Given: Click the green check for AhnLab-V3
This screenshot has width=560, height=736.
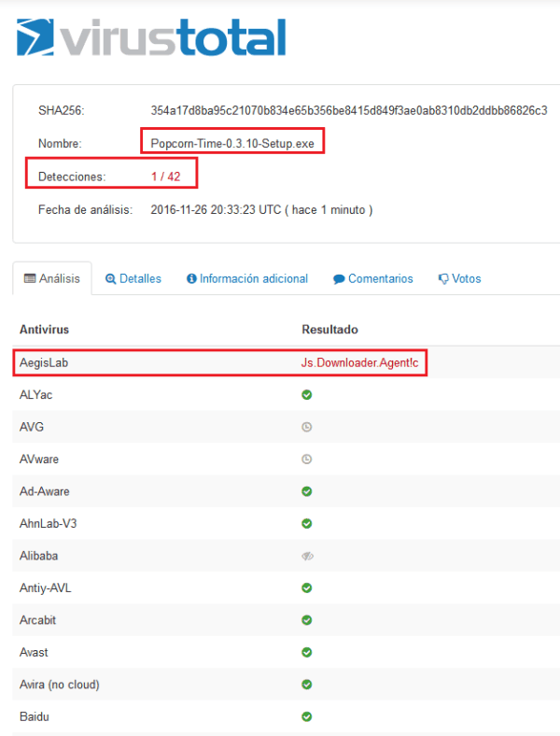Looking at the screenshot, I should coord(307,523).
